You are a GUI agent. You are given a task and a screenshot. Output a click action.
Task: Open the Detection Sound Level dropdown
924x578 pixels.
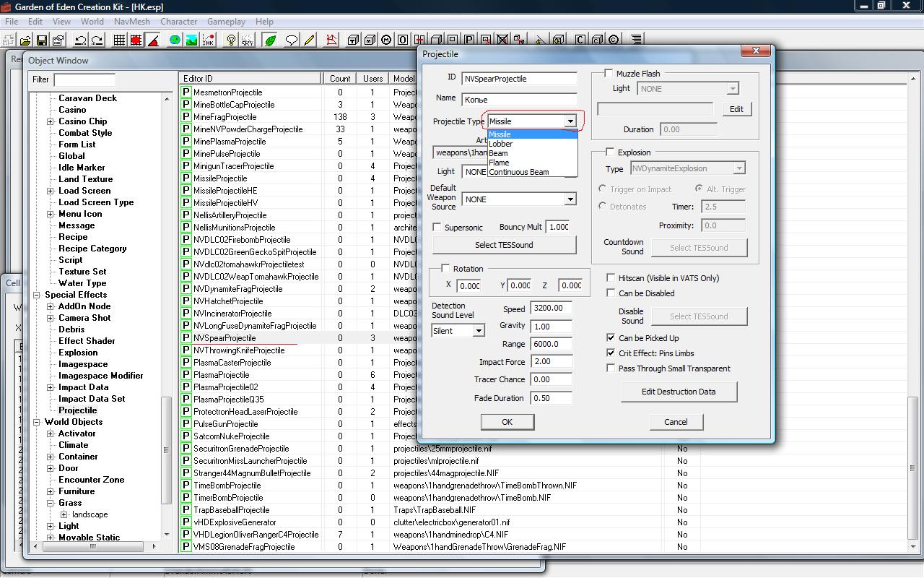click(x=478, y=331)
